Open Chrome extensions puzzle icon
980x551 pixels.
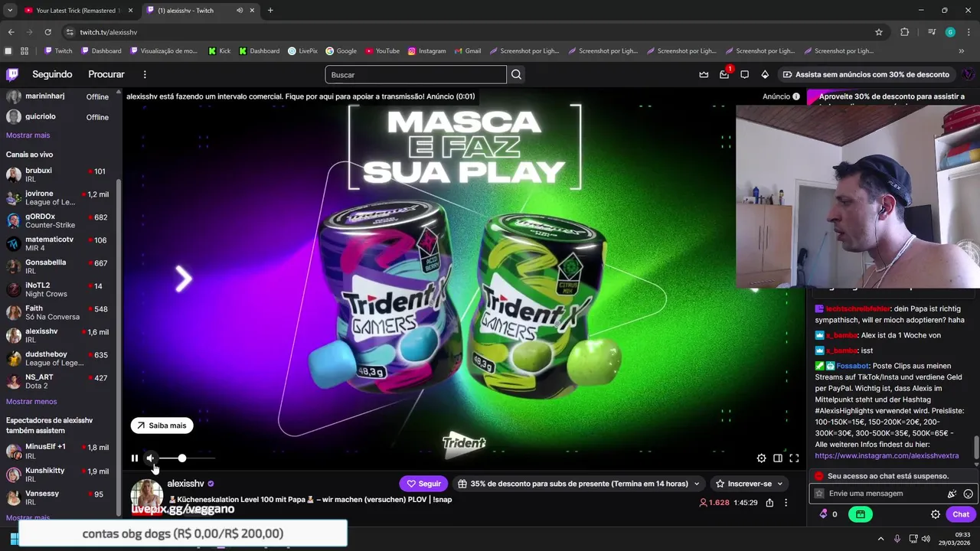click(x=905, y=32)
